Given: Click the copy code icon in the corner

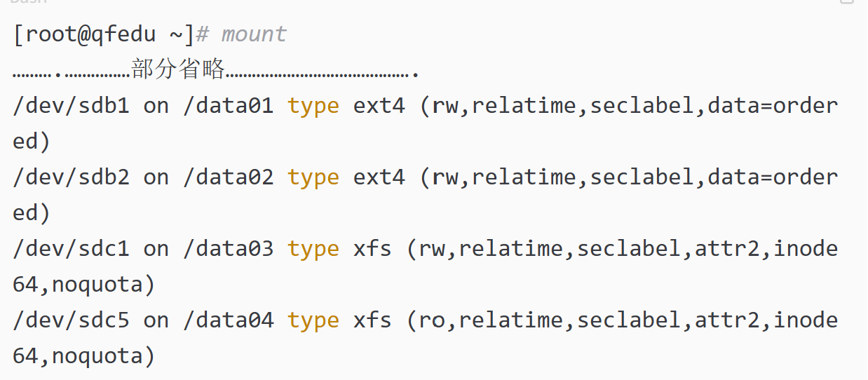Looking at the screenshot, I should (847, 2).
